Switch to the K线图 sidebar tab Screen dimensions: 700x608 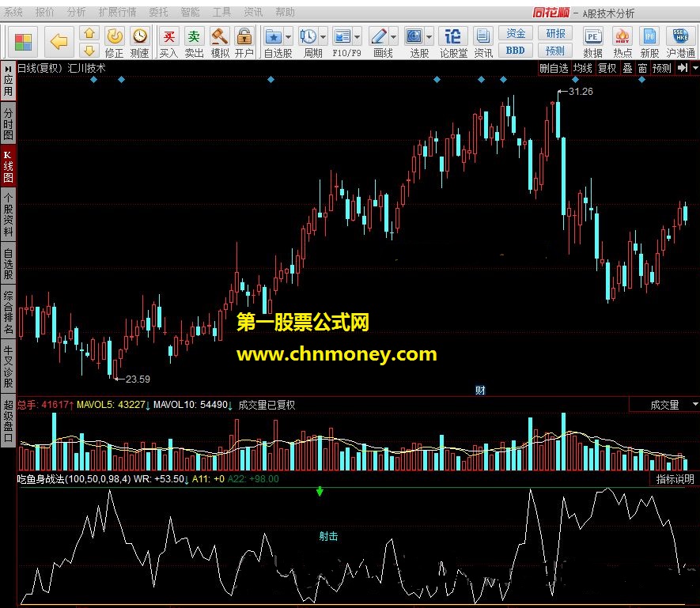(x=8, y=167)
